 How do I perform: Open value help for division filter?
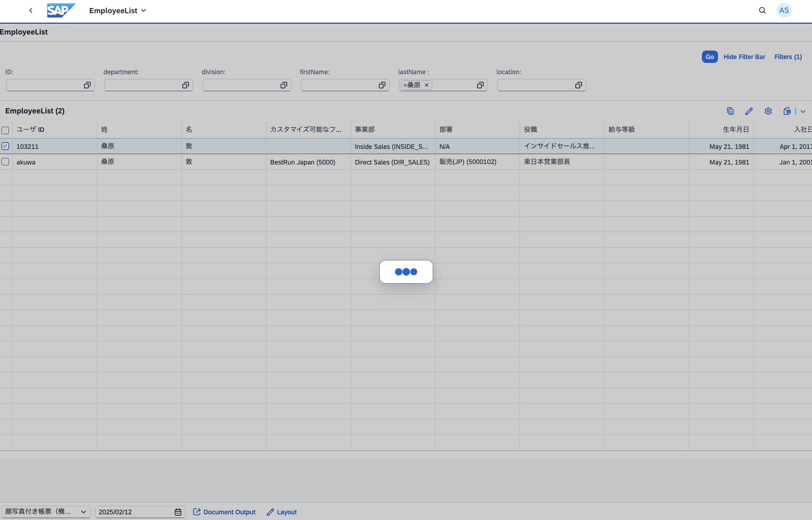[x=284, y=85]
